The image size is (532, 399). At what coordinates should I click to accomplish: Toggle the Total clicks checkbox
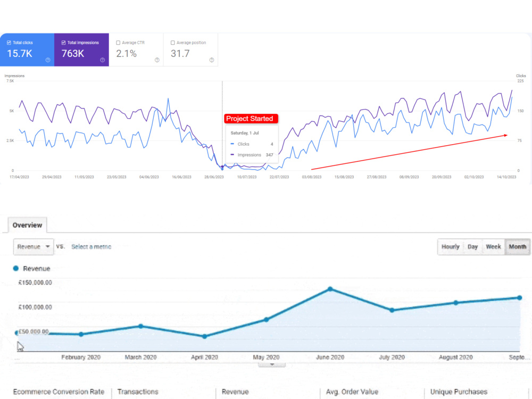(x=9, y=43)
